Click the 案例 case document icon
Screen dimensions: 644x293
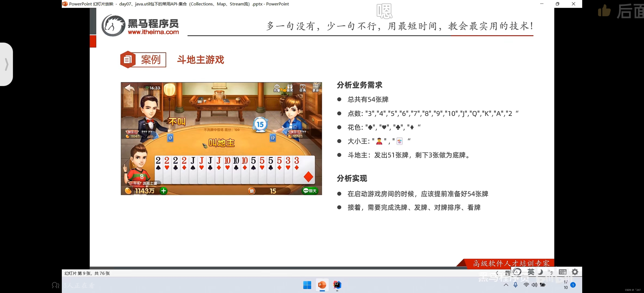(x=128, y=60)
